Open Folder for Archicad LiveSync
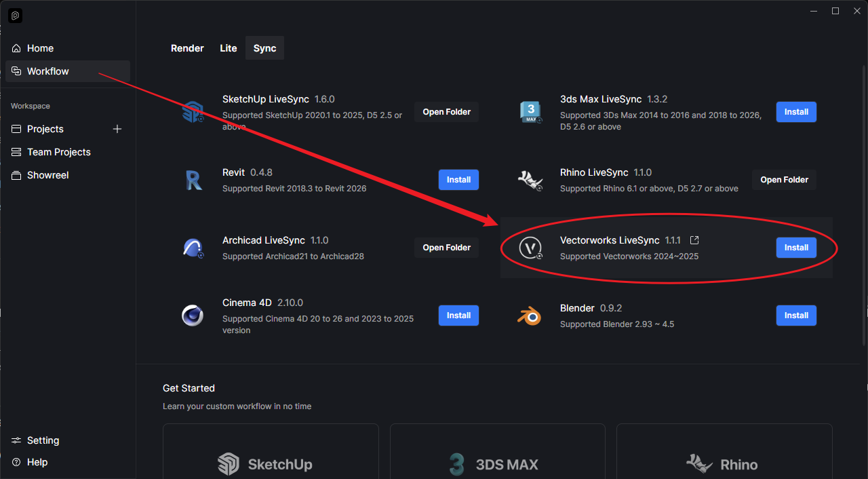Screen dimensions: 868x479 tap(447, 248)
